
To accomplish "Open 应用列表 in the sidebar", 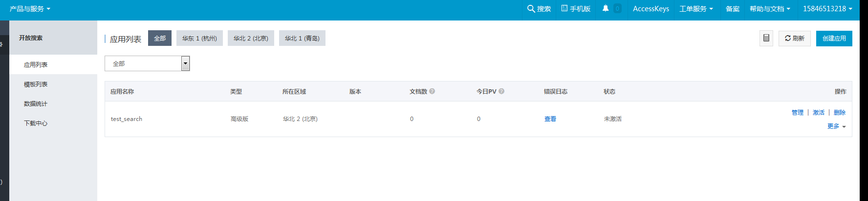I will click(53, 64).
